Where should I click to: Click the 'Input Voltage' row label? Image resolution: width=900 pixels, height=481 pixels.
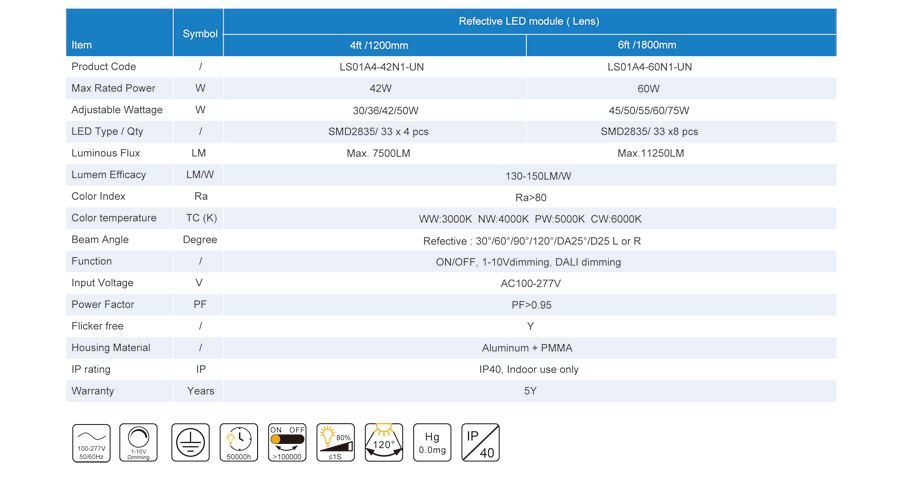102,283
